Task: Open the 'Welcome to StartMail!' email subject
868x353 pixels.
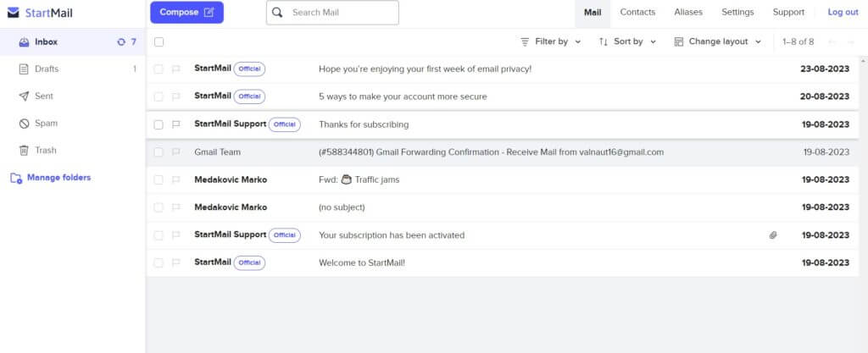Action: [362, 263]
